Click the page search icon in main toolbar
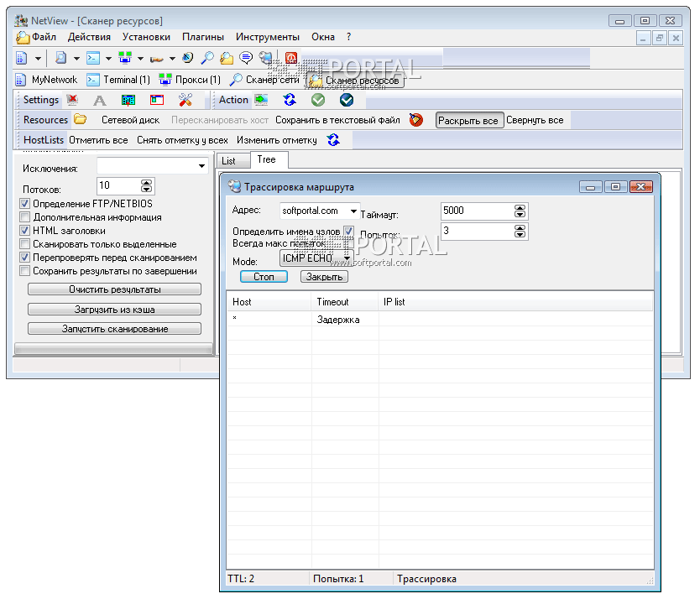Screen dimensions: 700x599 (60, 58)
